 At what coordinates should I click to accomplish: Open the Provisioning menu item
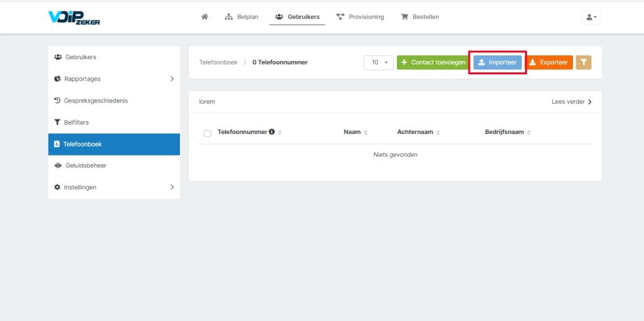click(x=360, y=17)
